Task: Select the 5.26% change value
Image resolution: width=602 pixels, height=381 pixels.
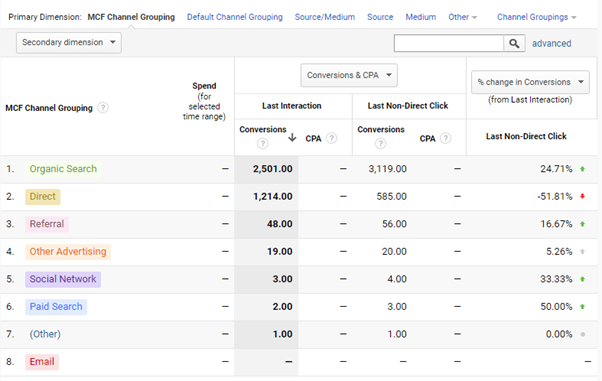Action: point(559,252)
